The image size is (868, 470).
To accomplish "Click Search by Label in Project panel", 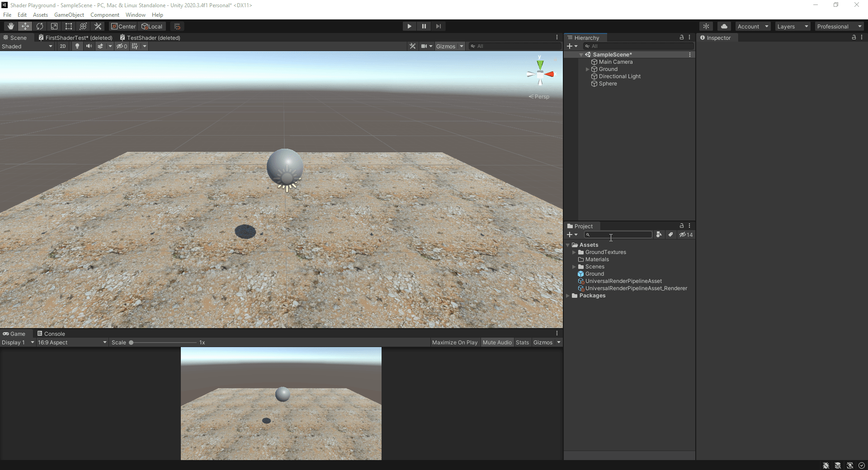I will coord(671,235).
